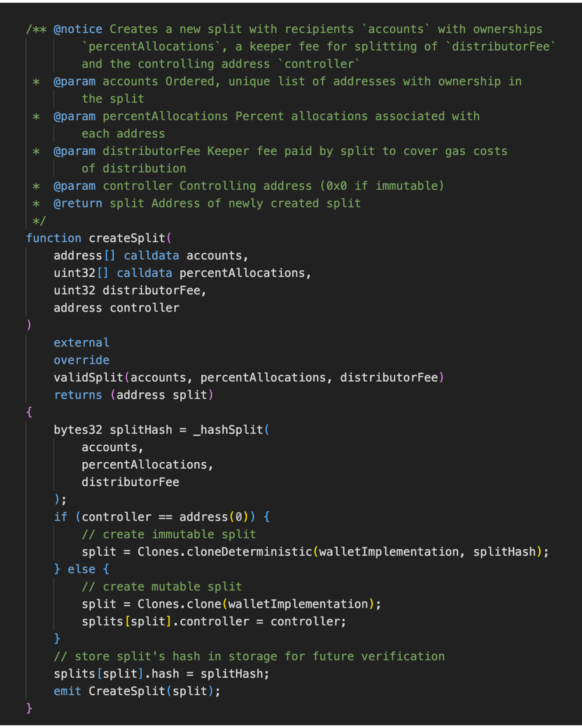Click the opening pink curly brace of function body
This screenshot has width=582, height=728.
point(29,412)
